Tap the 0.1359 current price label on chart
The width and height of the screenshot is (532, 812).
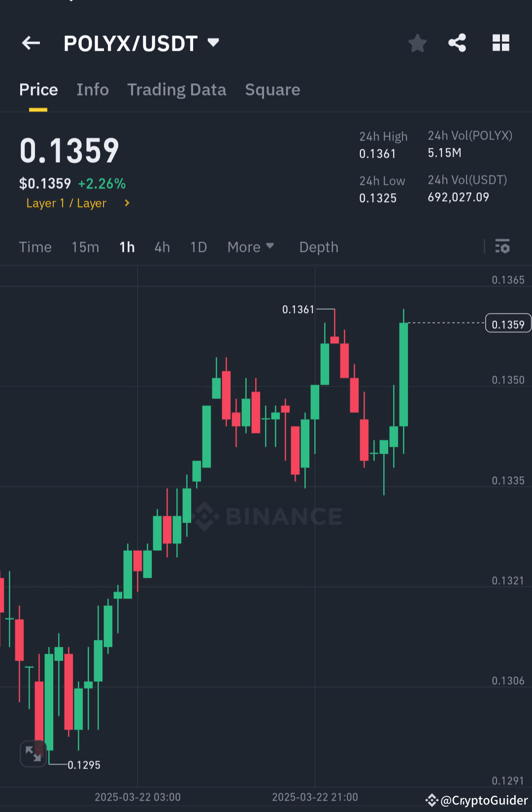coord(508,323)
